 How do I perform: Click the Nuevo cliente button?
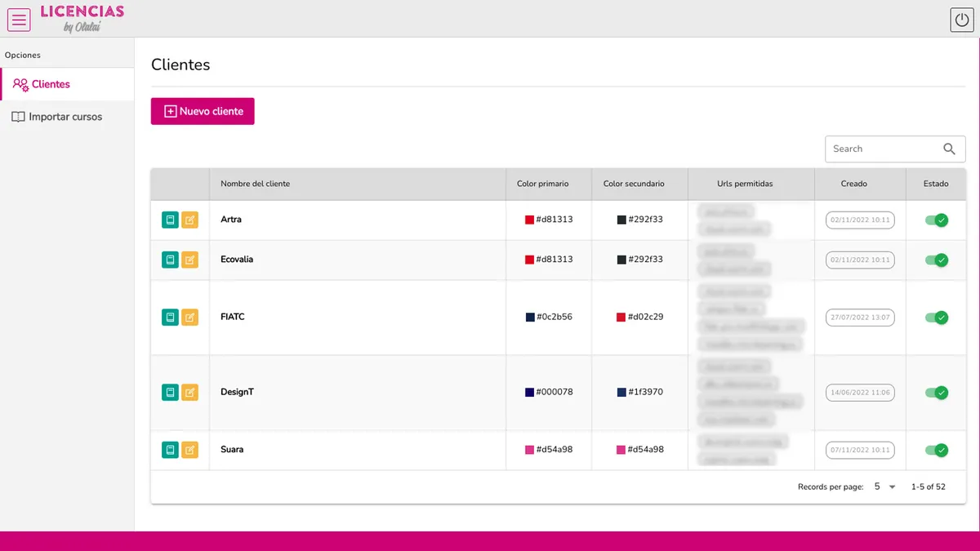pos(203,111)
